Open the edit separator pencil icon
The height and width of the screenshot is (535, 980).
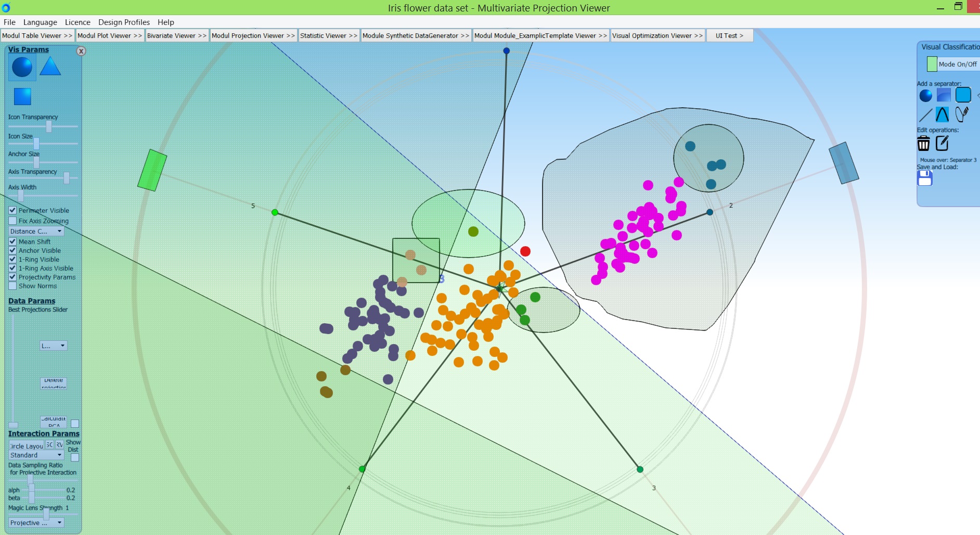coord(942,143)
